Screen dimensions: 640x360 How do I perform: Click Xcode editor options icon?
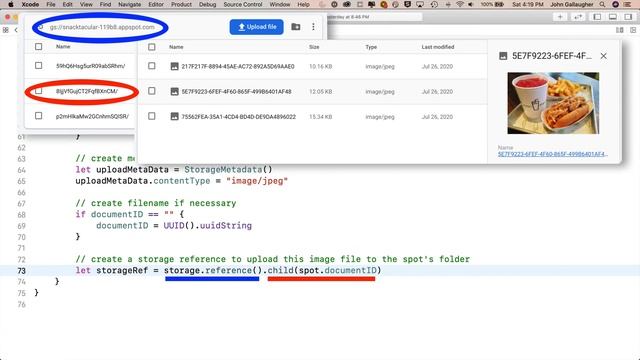point(620,30)
